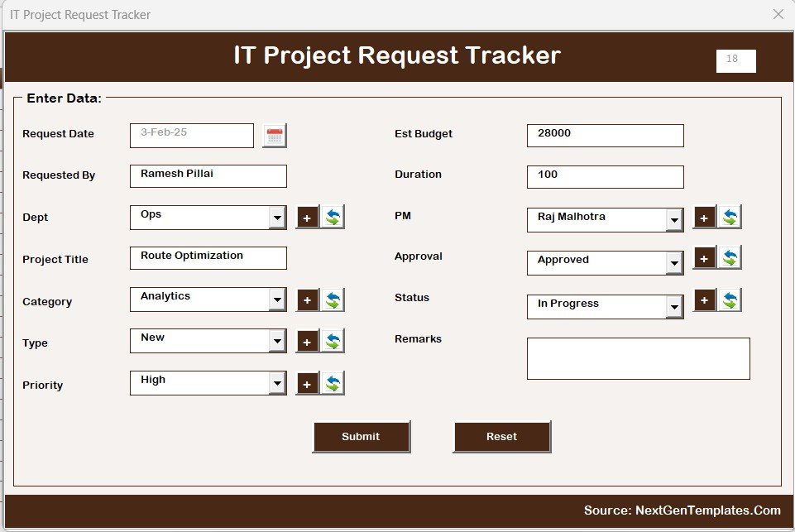795x532 pixels.
Task: Open the calendar picker beside Request Date
Action: click(275, 136)
